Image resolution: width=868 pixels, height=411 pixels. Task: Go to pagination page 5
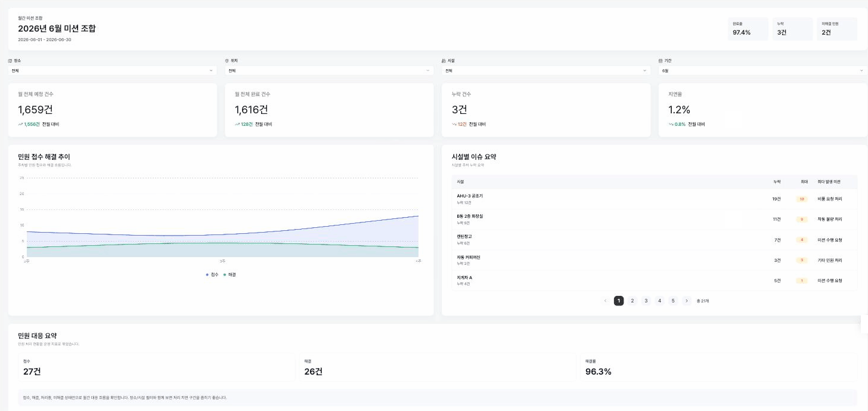(x=673, y=301)
